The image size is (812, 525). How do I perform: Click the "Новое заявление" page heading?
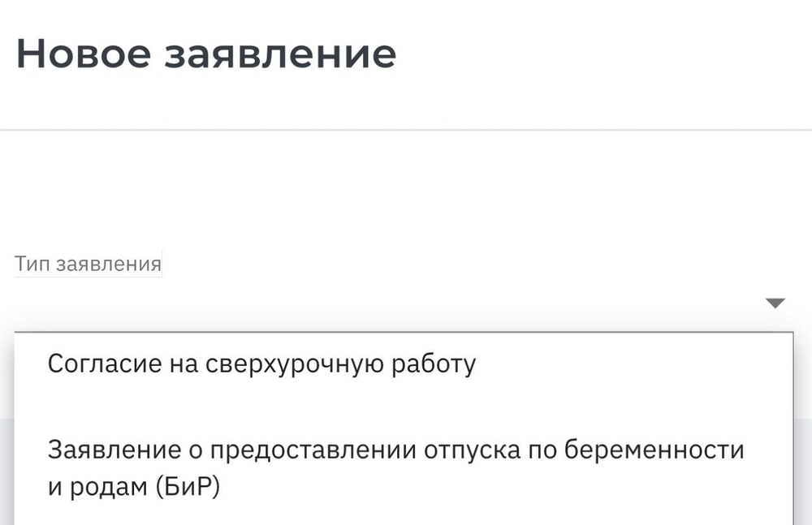click(x=206, y=54)
